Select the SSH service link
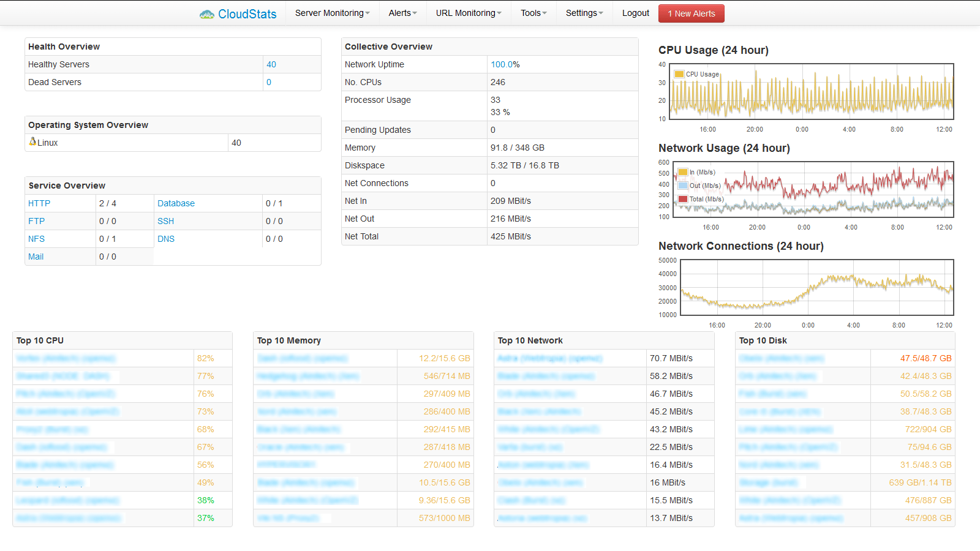 tap(165, 221)
